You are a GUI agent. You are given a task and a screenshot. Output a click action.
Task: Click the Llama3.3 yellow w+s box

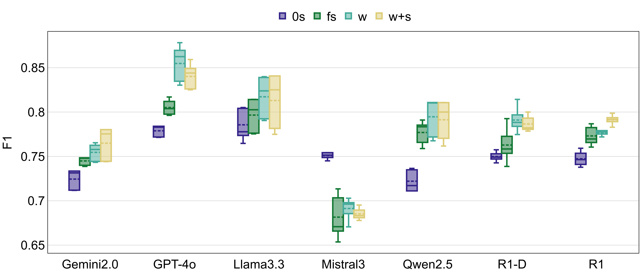(x=275, y=102)
